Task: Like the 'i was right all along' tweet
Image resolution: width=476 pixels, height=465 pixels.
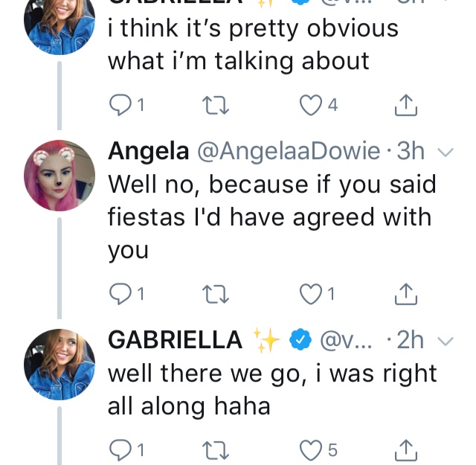Action: [x=311, y=450]
